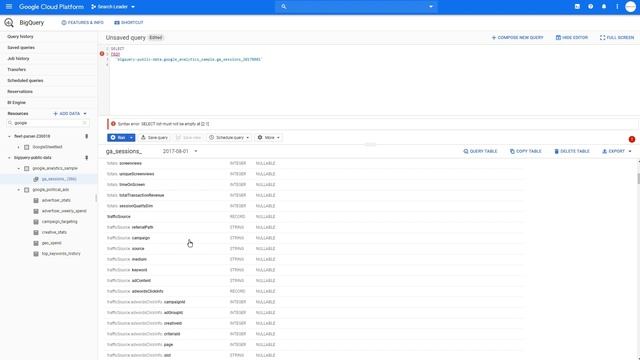Viewport: 640px width, 360px height.
Task: Click Save query
Action: click(x=154, y=138)
